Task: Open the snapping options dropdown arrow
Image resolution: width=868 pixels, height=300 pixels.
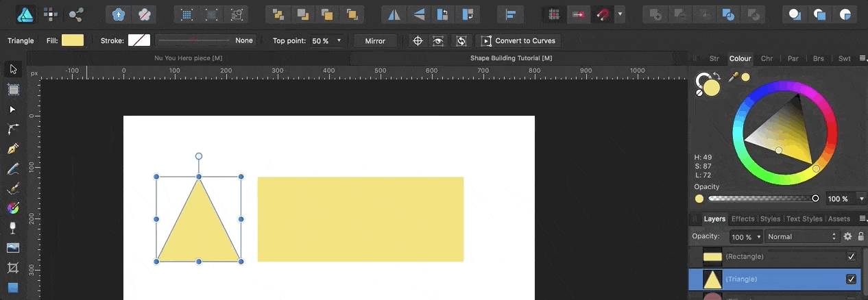Action: 620,14
